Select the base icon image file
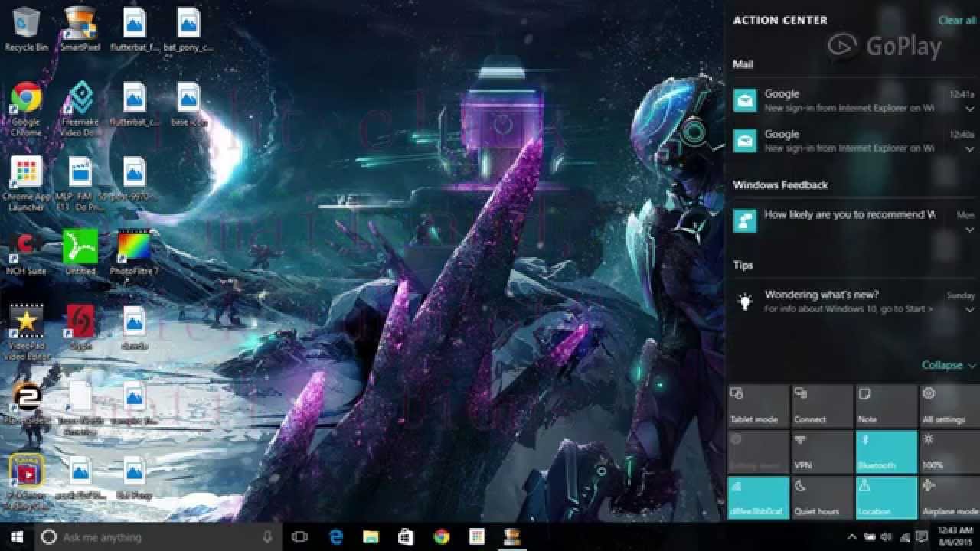This screenshot has width=980, height=551. tap(188, 104)
